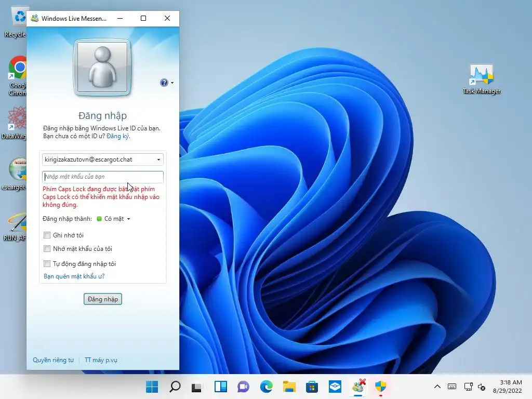This screenshot has width=532, height=399.
Task: Toggle Tự động đăng nhập tôi checkbox
Action: [x=47, y=263]
